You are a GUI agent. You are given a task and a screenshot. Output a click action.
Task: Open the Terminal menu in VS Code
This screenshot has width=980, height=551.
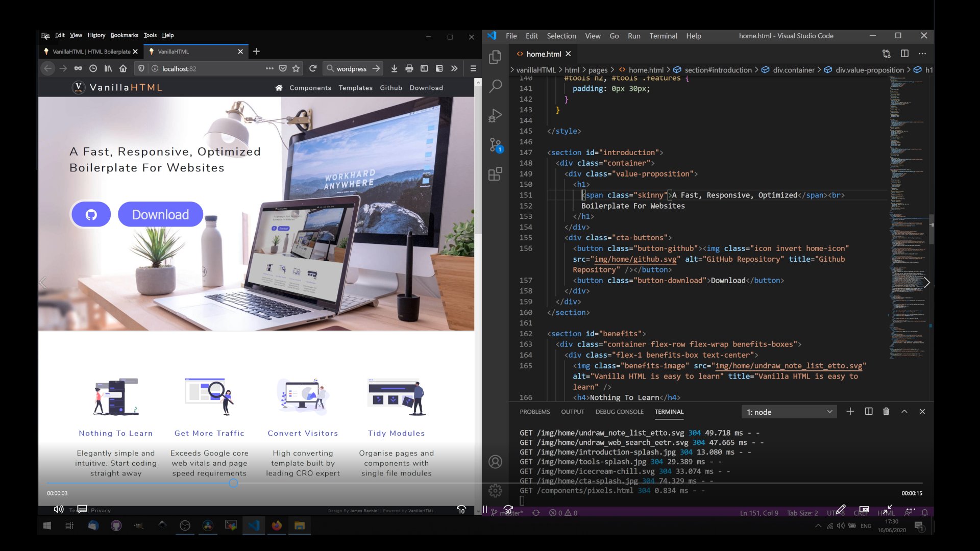663,36
